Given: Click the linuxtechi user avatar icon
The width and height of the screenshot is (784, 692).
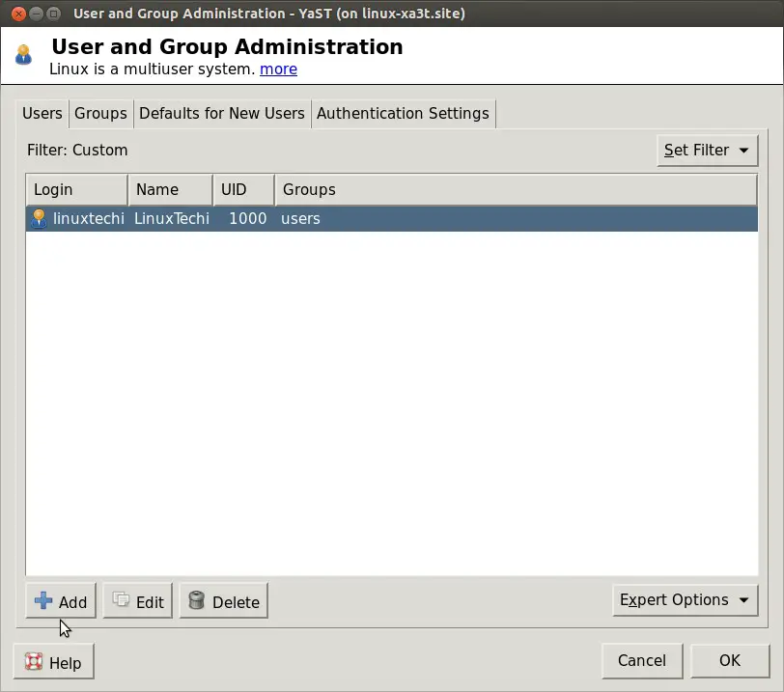Looking at the screenshot, I should point(39,219).
